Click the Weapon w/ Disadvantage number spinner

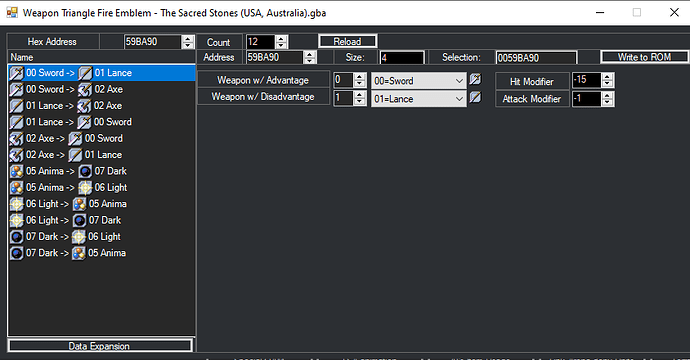(360, 98)
